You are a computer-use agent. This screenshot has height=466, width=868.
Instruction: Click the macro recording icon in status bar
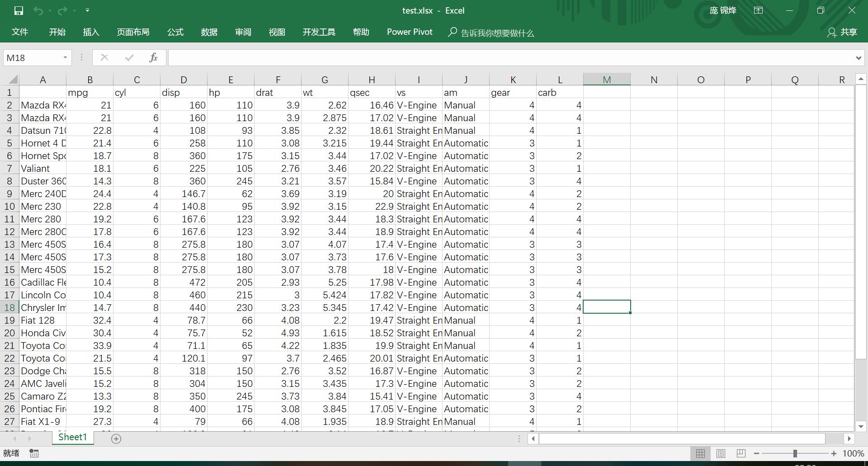[x=34, y=453]
